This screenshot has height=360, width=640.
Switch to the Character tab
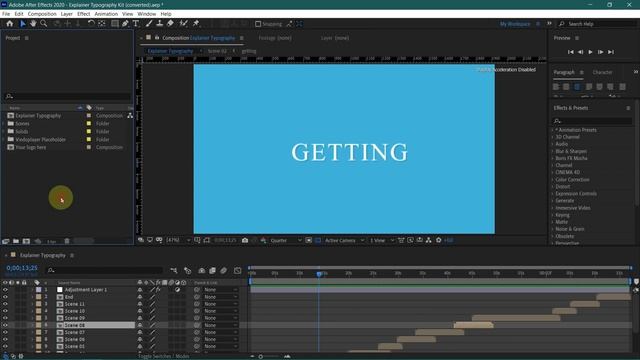click(602, 72)
